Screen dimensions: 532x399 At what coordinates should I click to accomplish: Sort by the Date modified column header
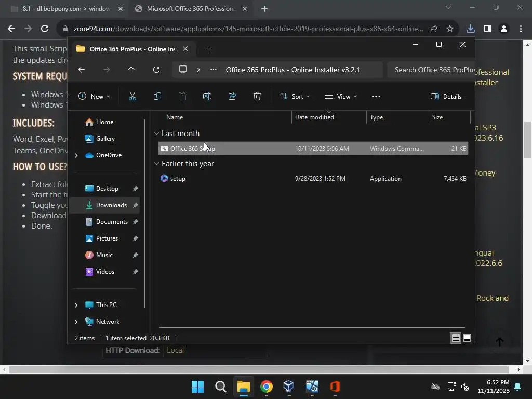pos(328,117)
